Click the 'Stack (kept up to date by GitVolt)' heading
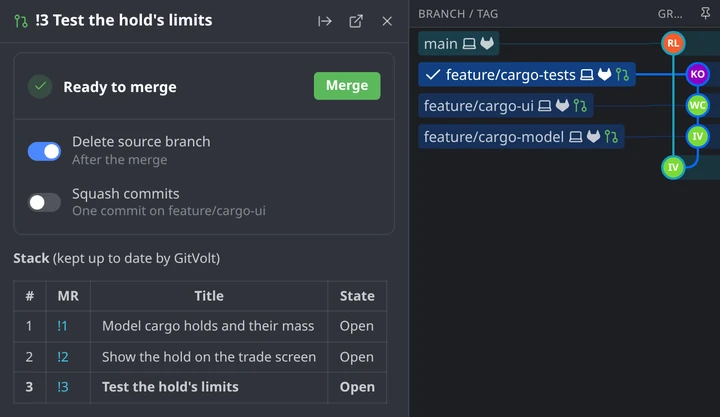 [x=117, y=258]
